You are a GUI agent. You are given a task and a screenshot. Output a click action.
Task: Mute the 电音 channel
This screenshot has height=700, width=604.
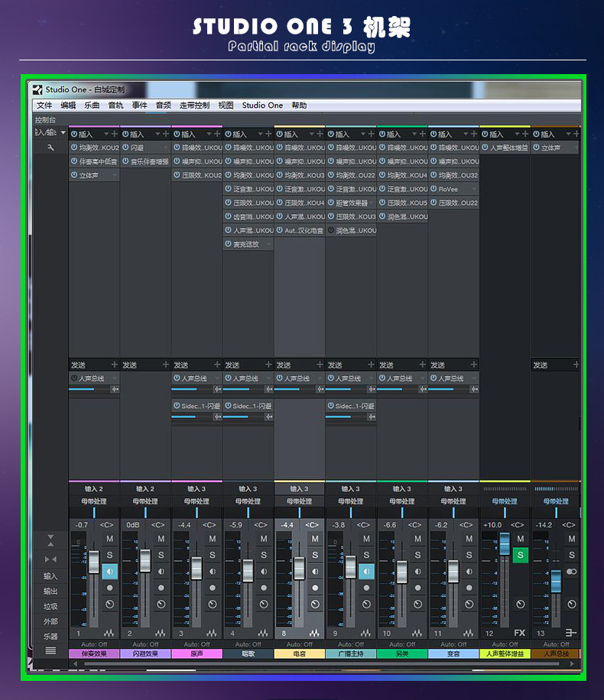316,539
